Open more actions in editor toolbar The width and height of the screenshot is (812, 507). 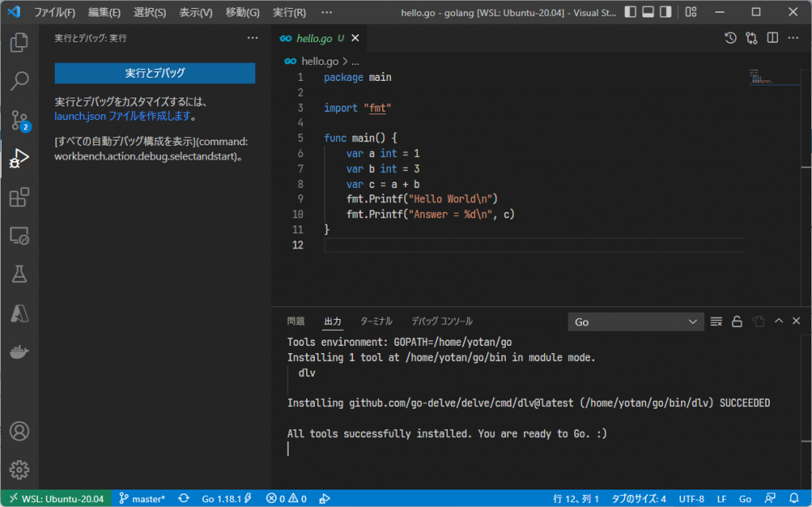click(x=793, y=38)
